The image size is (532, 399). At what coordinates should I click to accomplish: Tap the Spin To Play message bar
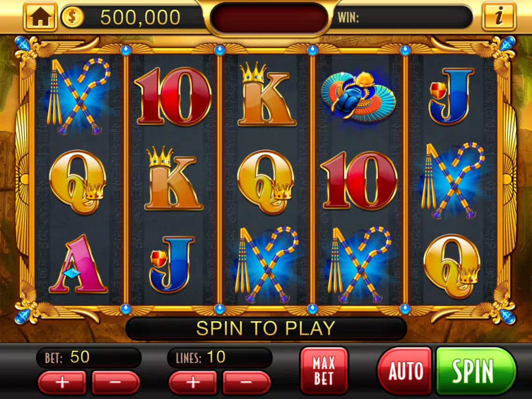(266, 328)
